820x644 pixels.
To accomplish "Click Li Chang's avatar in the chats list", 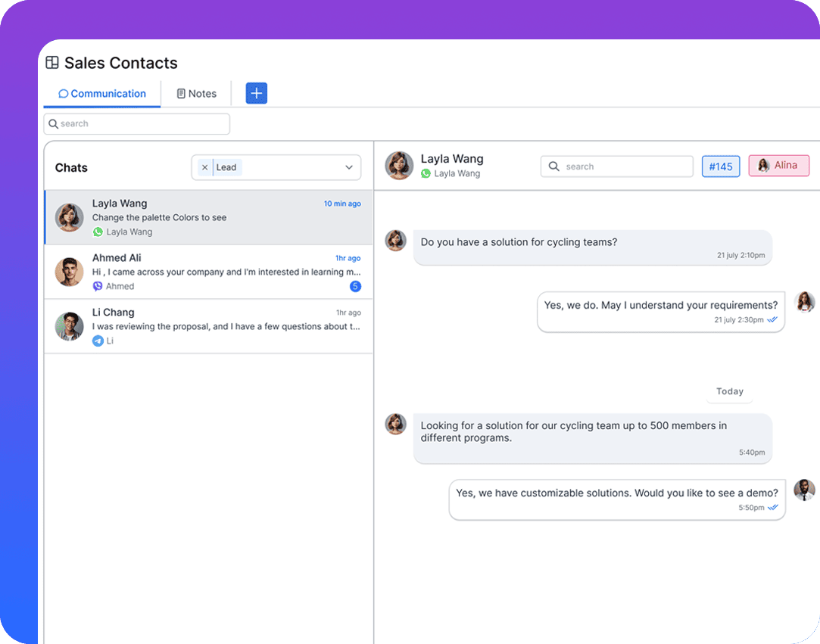I will click(x=69, y=326).
